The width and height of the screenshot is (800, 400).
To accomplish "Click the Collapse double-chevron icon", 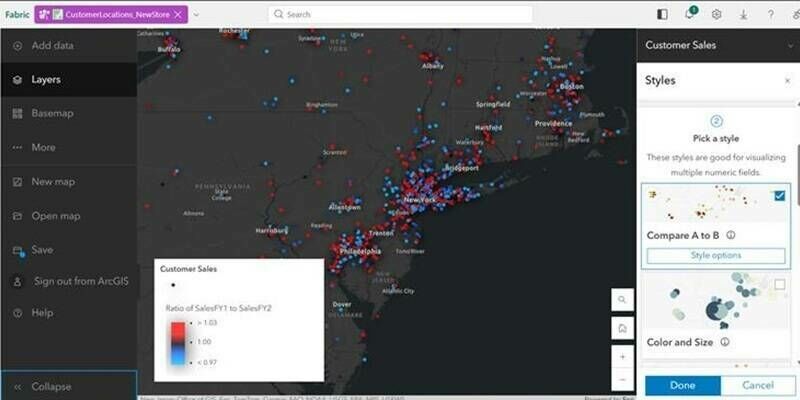I will 17,387.
